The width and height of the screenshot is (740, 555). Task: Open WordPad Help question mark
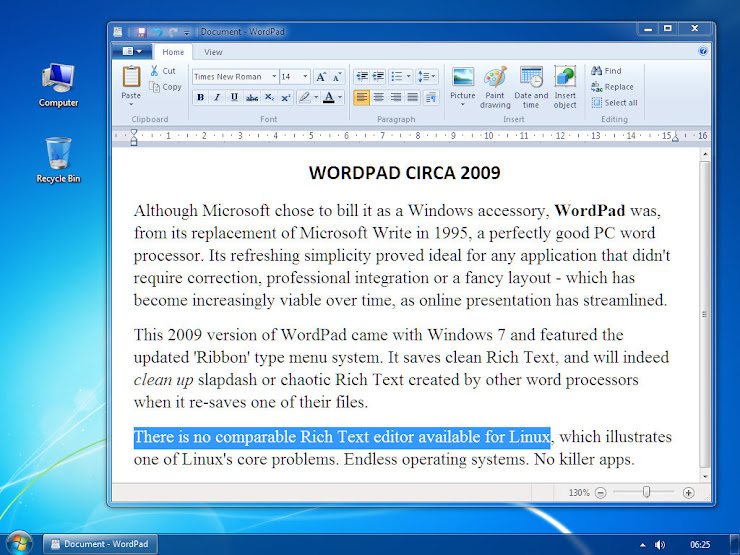click(x=703, y=51)
